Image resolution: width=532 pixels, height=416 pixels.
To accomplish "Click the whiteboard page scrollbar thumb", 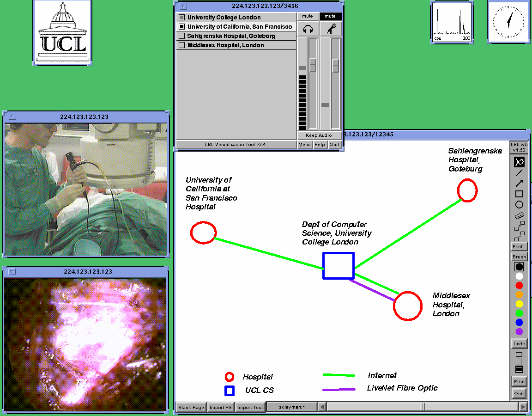I will point(423,406).
